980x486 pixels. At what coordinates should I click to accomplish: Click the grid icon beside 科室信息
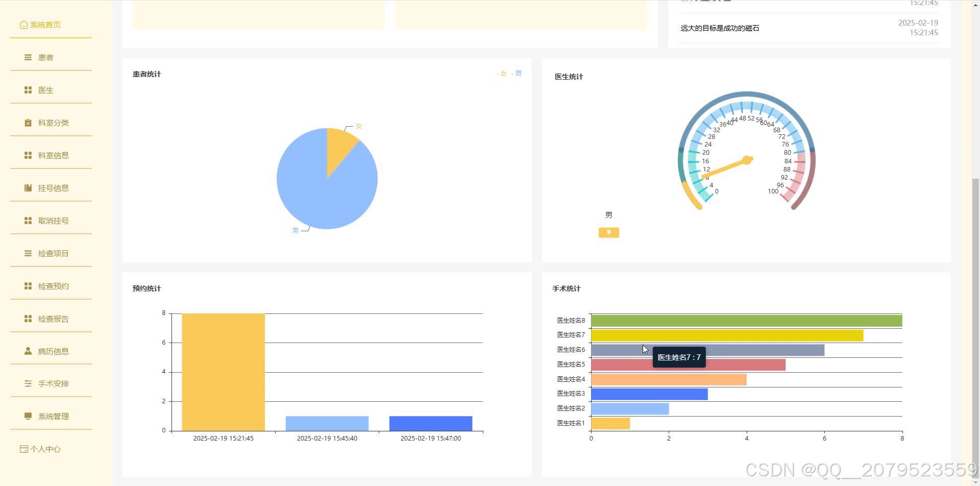[x=28, y=155]
